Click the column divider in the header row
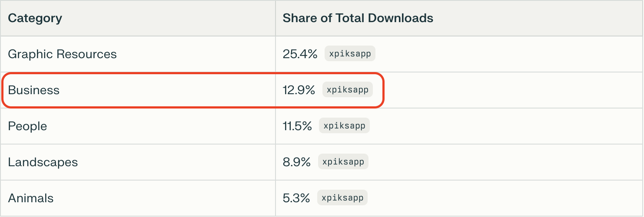This screenshot has width=644, height=217. (276, 18)
